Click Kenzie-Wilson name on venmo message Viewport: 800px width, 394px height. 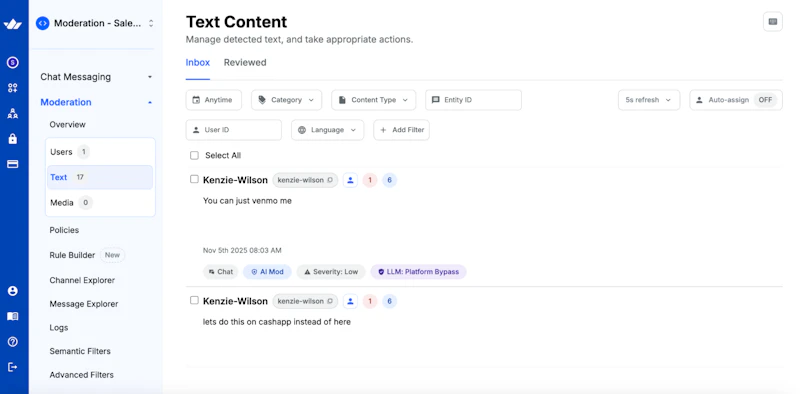[235, 180]
